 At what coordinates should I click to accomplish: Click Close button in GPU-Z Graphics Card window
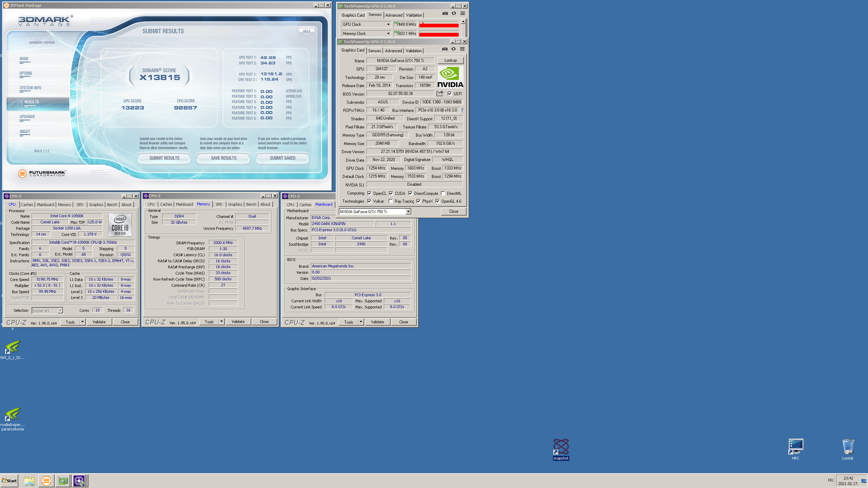coord(454,211)
